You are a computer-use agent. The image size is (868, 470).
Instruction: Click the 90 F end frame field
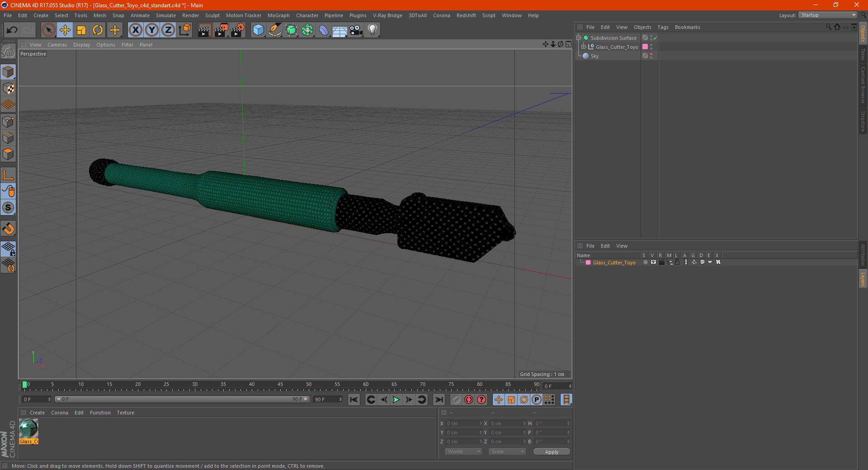pyautogui.click(x=328, y=399)
